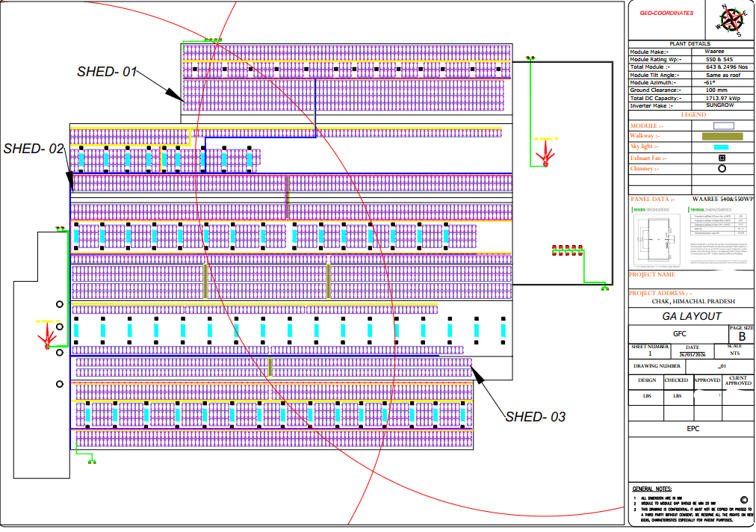Viewport: 756px width, 532px height.
Task: Click the SHED- 02 label
Action: (x=34, y=149)
